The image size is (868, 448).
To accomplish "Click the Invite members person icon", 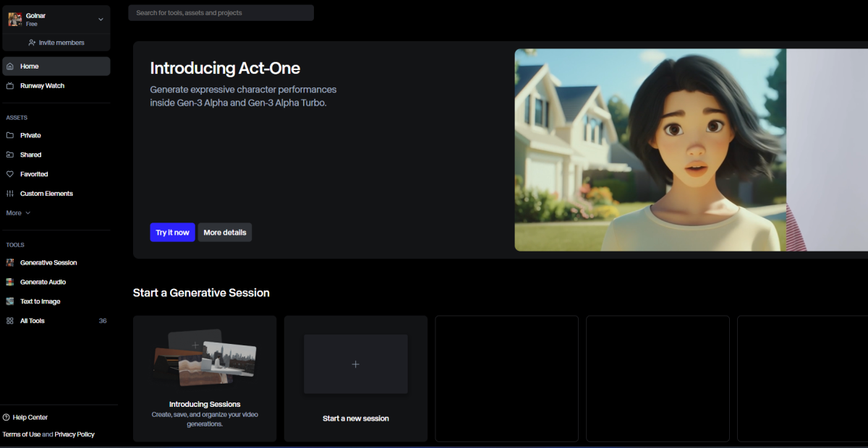I will click(32, 43).
